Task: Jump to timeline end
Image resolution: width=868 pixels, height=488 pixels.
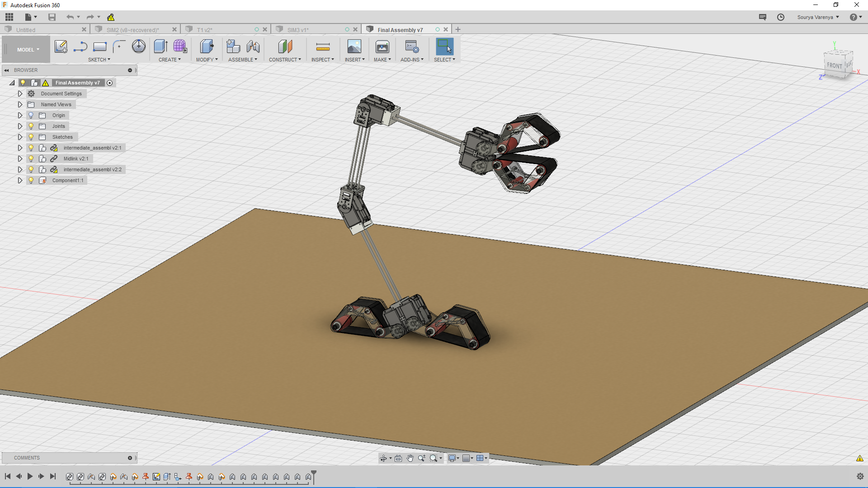Action: pos(53,476)
